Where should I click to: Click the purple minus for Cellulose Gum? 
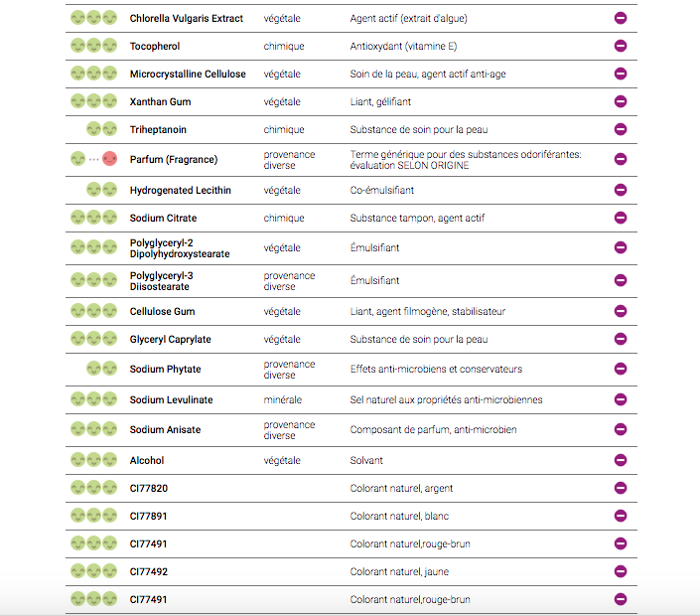coord(621,311)
